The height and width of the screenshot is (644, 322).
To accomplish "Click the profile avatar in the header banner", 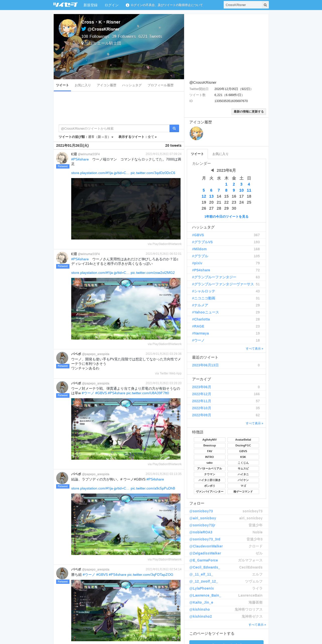I will [x=68, y=28].
